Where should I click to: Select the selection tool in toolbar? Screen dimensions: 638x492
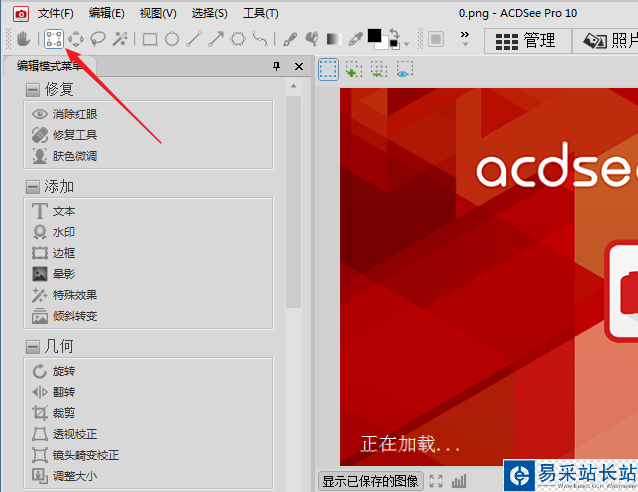pos(54,39)
